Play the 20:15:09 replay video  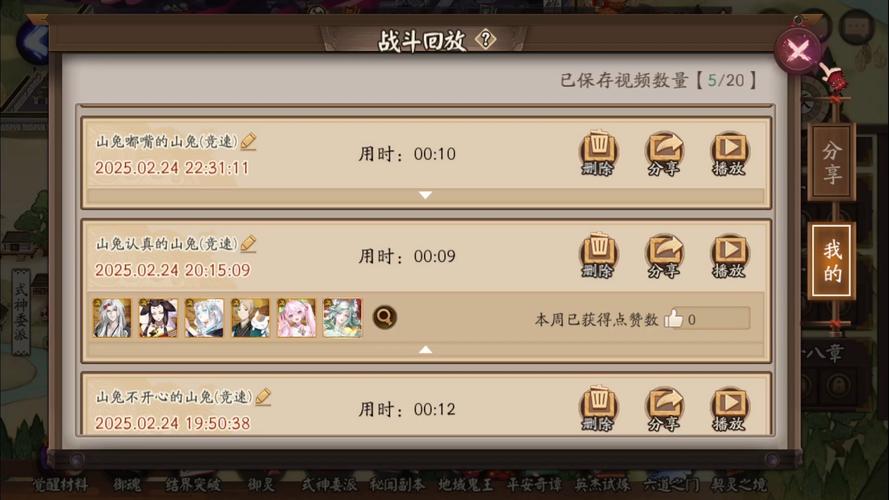tap(729, 256)
